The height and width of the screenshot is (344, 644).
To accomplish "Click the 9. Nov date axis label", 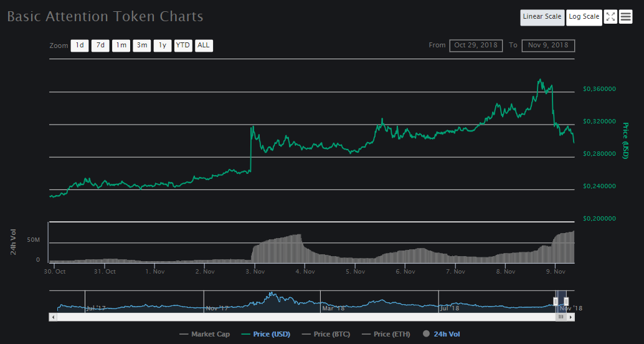I will [554, 272].
